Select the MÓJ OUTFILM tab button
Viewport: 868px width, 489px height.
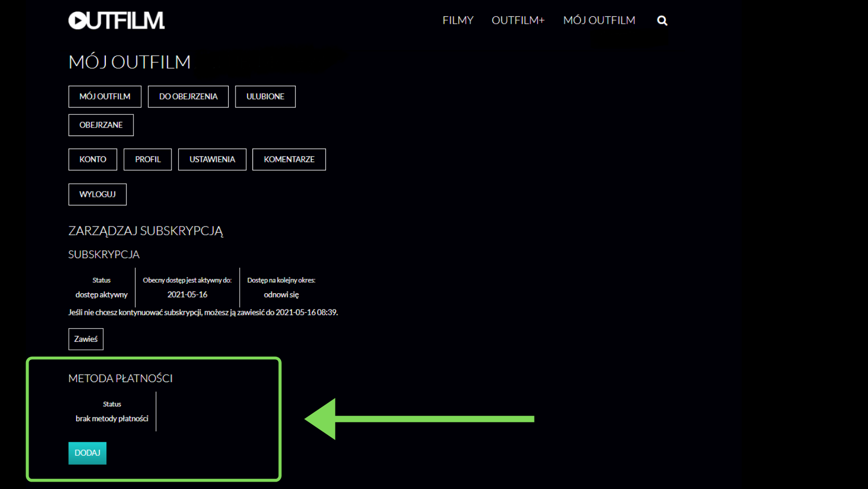(x=105, y=96)
